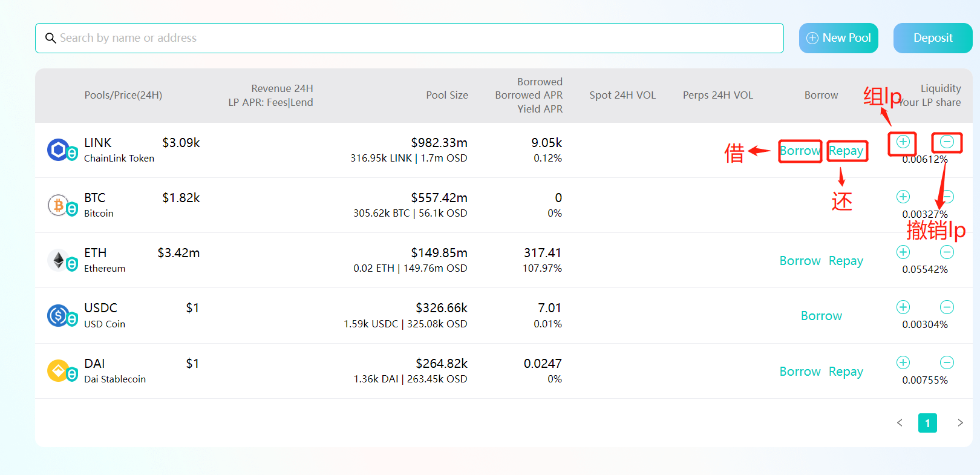Click the plus icon in LINK row
Screen dimensions: 980x475
[903, 142]
